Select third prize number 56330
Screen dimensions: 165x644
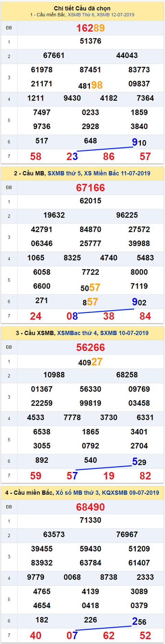[x=90, y=389]
